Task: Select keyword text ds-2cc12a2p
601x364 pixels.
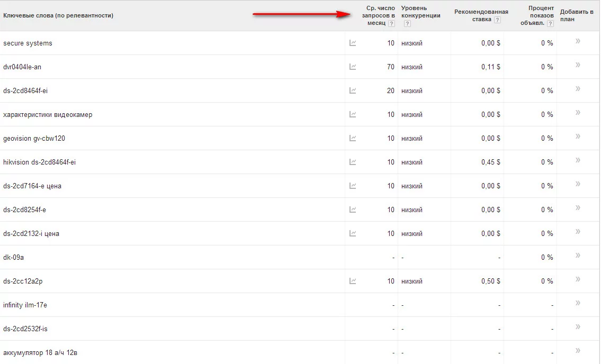Action: (x=23, y=281)
